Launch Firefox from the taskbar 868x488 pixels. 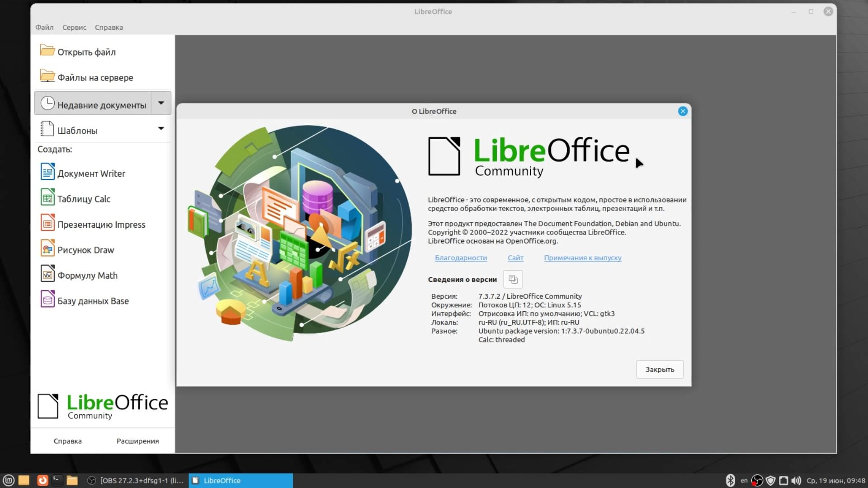[x=42, y=480]
